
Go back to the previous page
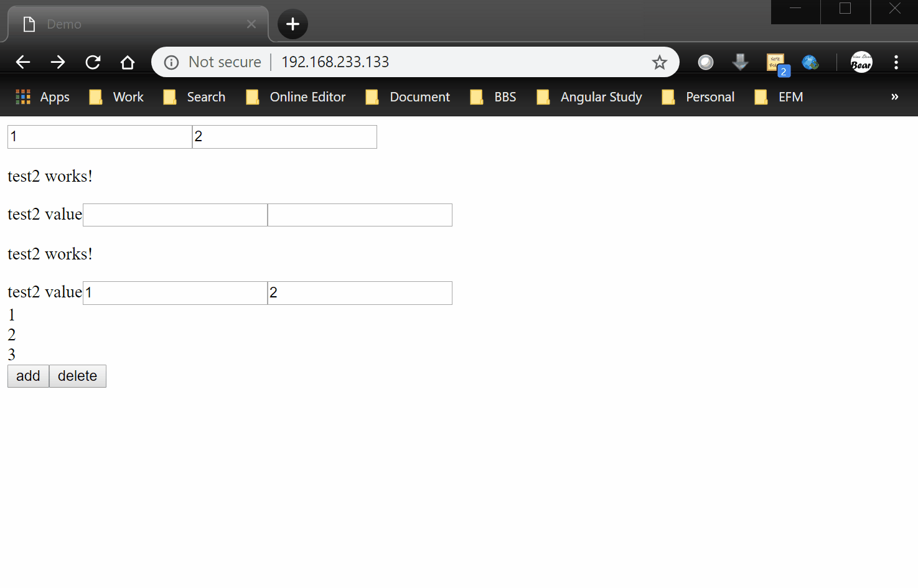[x=23, y=62]
